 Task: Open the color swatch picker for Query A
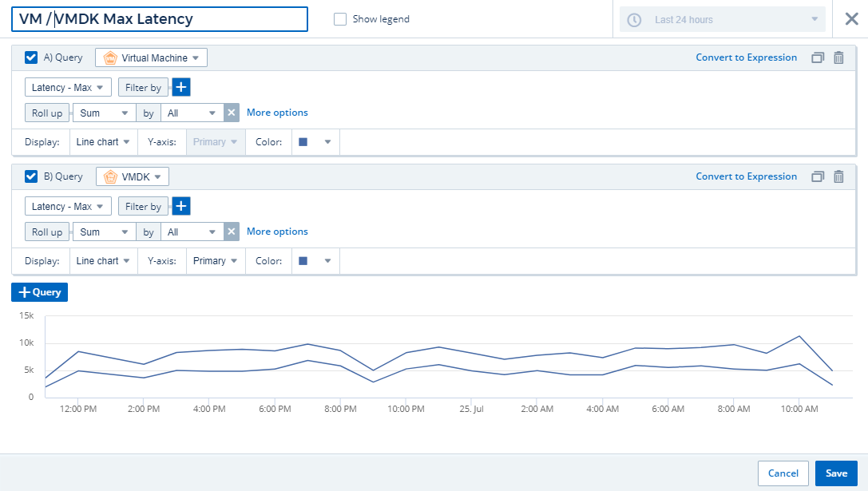[315, 142]
